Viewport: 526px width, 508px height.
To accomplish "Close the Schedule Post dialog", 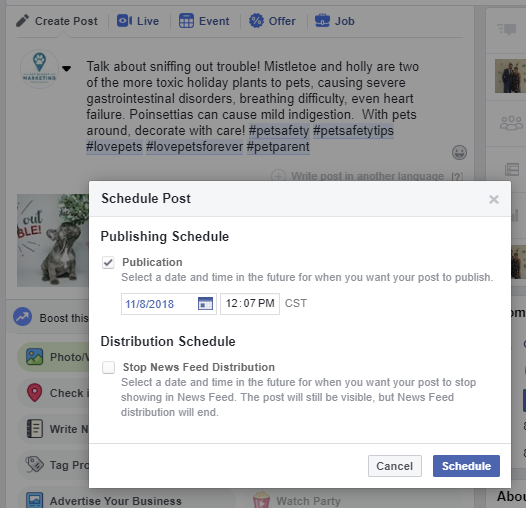I will (493, 199).
